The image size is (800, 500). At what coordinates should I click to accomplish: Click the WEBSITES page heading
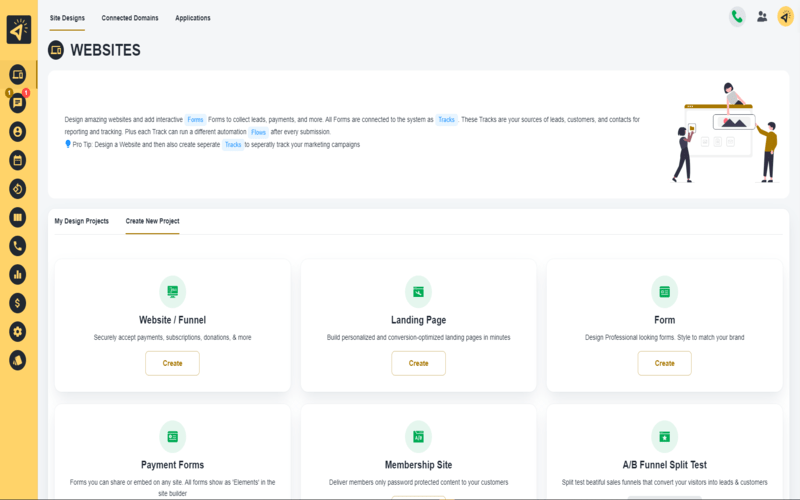(105, 50)
